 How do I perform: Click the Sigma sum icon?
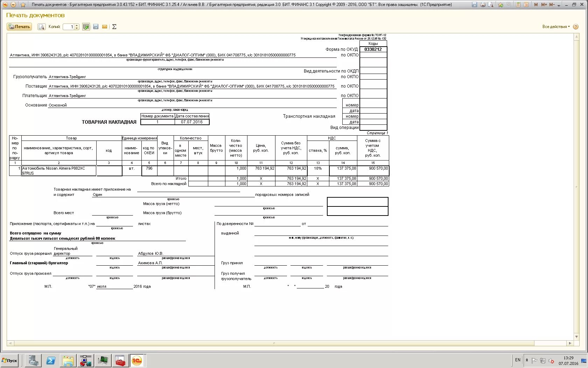click(114, 27)
